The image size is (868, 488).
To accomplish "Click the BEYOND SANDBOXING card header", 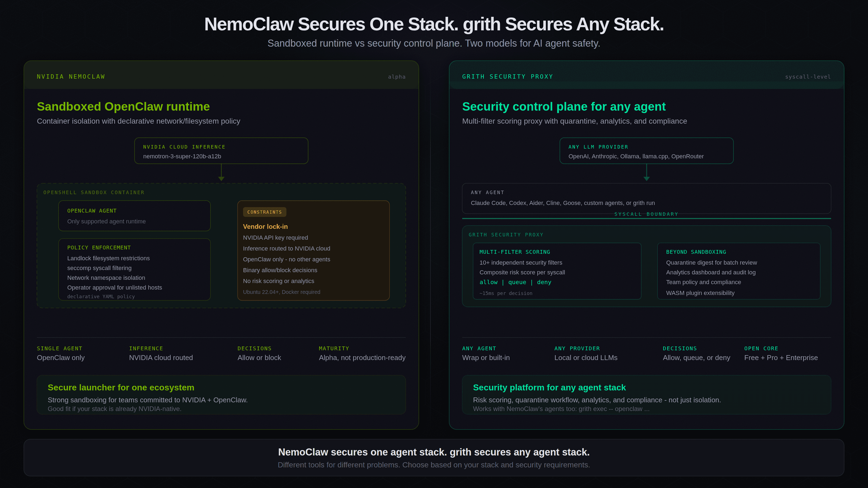I will pyautogui.click(x=696, y=252).
